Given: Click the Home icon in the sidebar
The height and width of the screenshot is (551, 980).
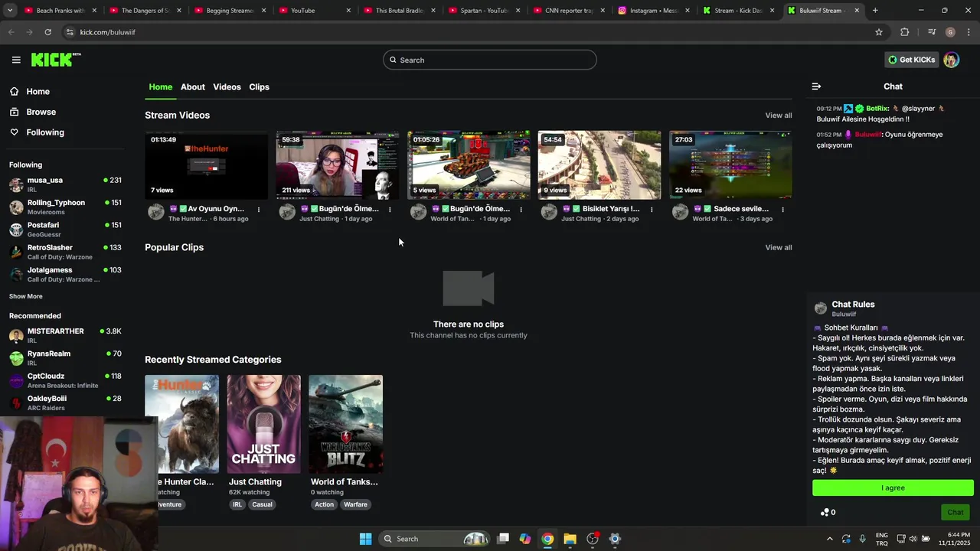Looking at the screenshot, I should tap(14, 91).
